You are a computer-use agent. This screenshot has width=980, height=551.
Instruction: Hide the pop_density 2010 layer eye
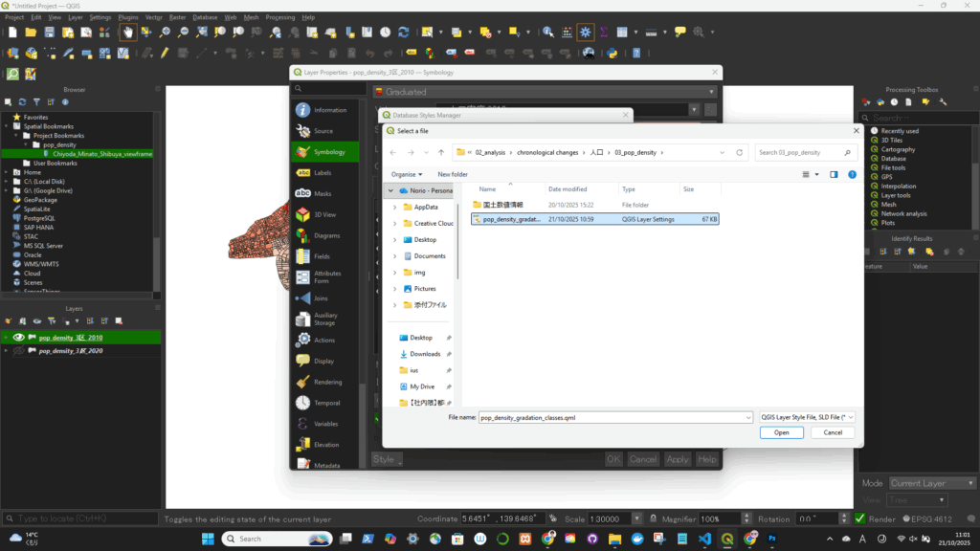[x=18, y=338]
